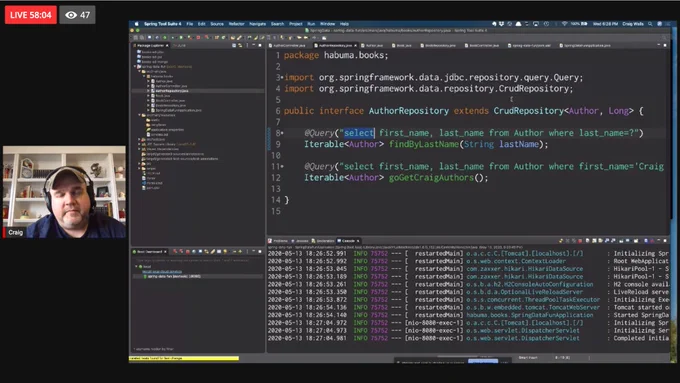This screenshot has width=680, height=383.
Task: Minimize the Package Explorer view
Action: pyautogui.click(x=254, y=45)
